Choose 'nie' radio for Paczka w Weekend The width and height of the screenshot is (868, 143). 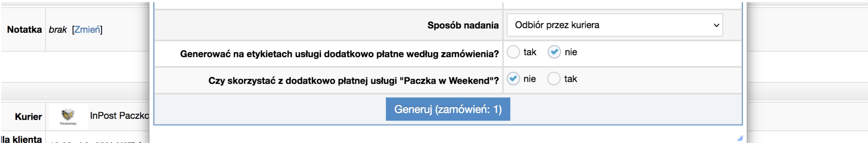[513, 79]
